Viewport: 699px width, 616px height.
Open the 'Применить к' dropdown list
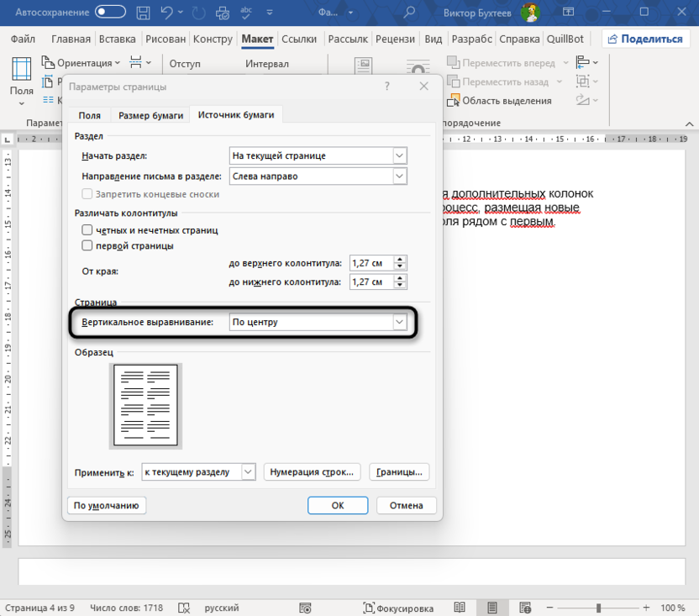click(248, 472)
